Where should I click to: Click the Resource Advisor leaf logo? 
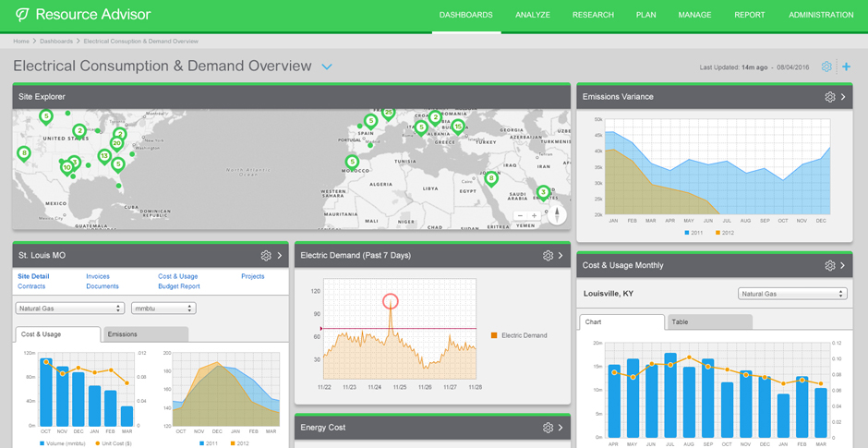coord(22,15)
